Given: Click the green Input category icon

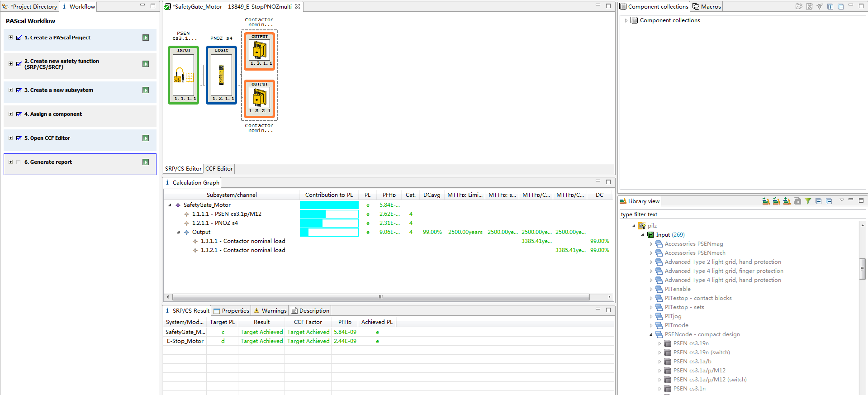Looking at the screenshot, I should pyautogui.click(x=650, y=235).
